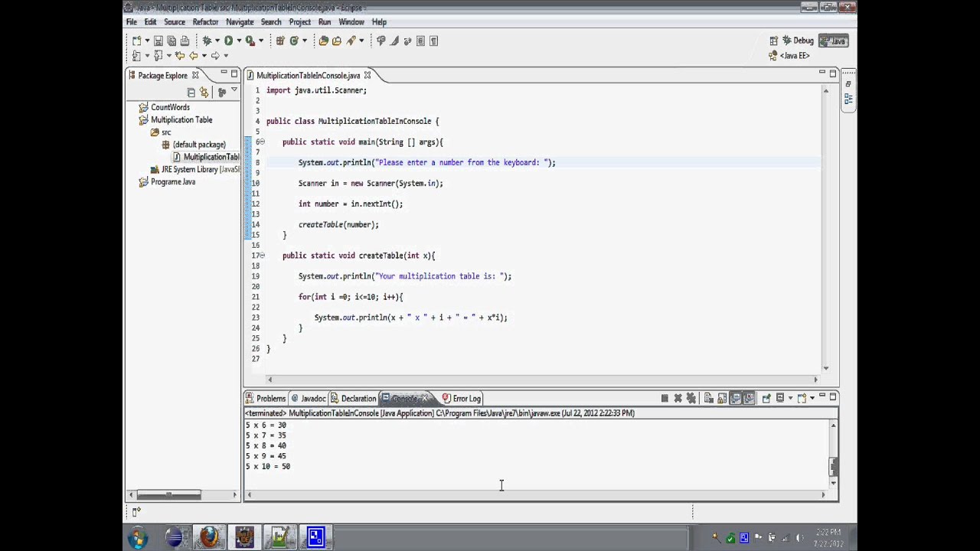Collapse All in Package Explorer
The height and width of the screenshot is (551, 980).
191,92
